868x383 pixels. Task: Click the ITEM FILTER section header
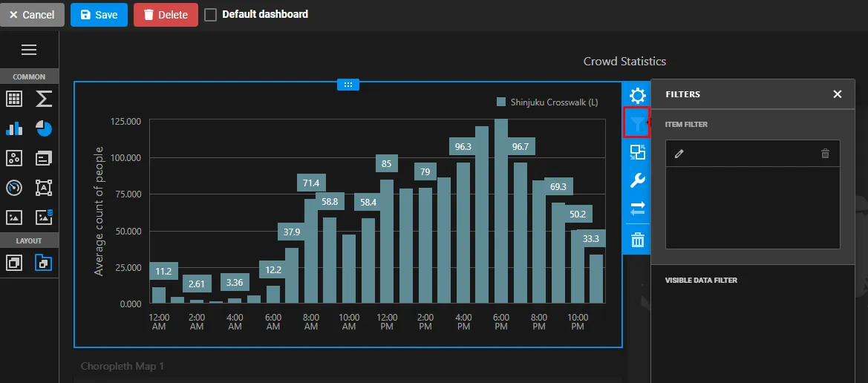pos(686,125)
